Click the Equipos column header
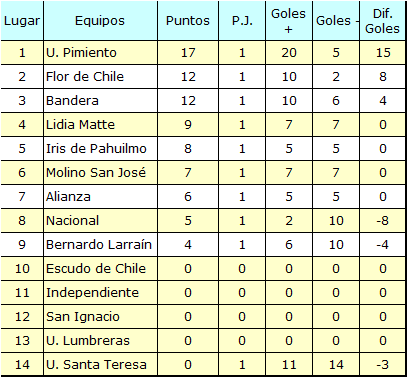 tap(100, 21)
